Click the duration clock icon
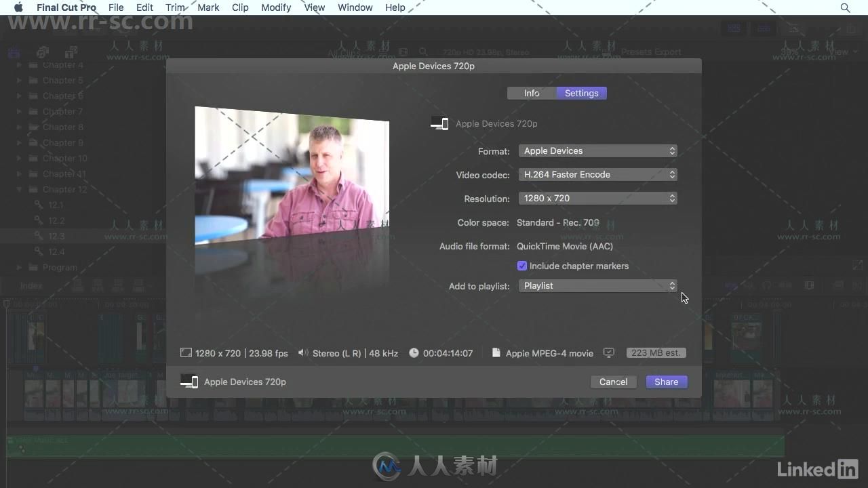Image resolution: width=868 pixels, height=488 pixels. [x=414, y=352]
